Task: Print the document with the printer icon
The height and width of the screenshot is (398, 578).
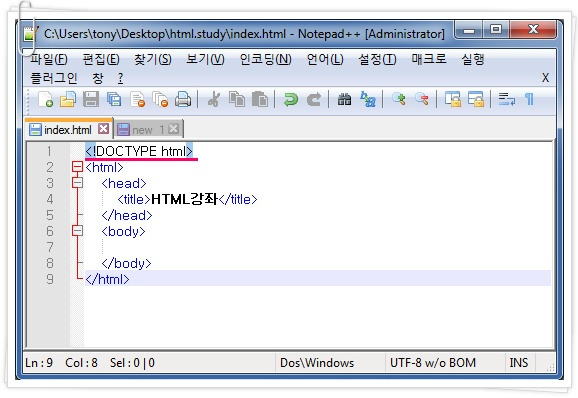Action: pos(183,100)
